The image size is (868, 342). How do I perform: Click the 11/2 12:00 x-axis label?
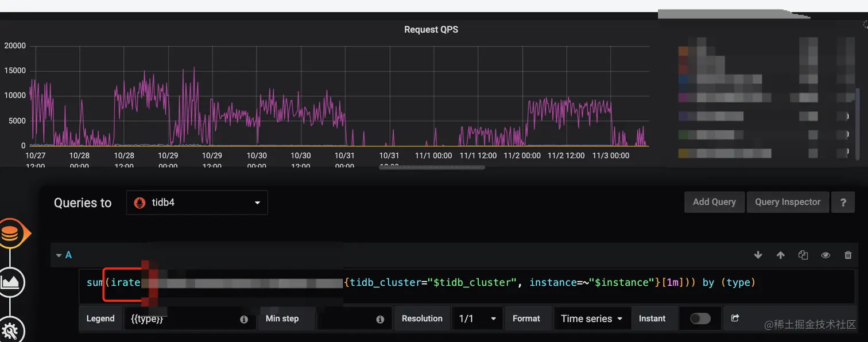click(x=566, y=156)
